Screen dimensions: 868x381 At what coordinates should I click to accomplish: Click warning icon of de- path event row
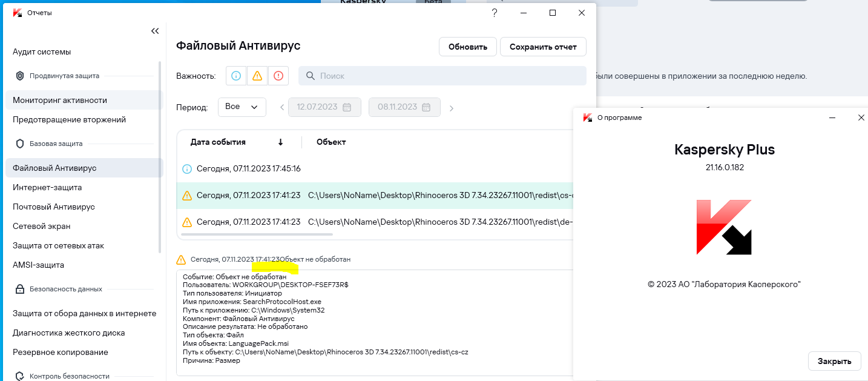coord(187,222)
